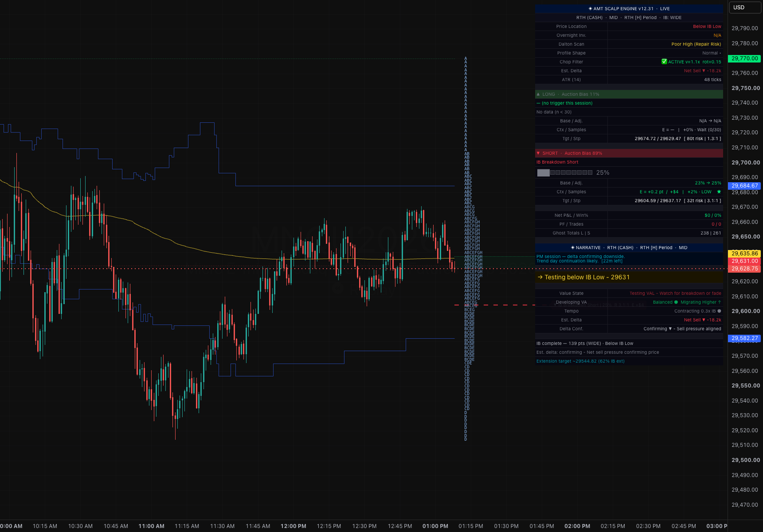Click the 'Migrating Higher' Developing VA value
The height and width of the screenshot is (532, 763).
701,302
